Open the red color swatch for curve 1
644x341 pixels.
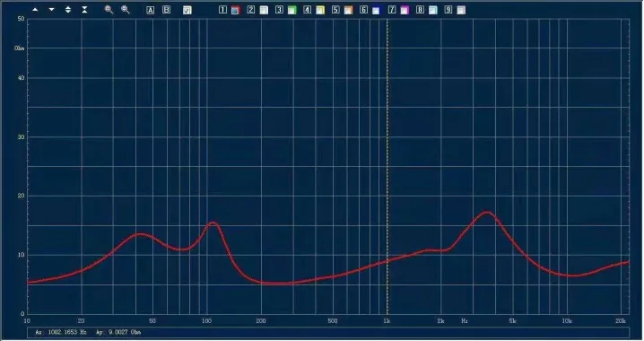point(235,10)
